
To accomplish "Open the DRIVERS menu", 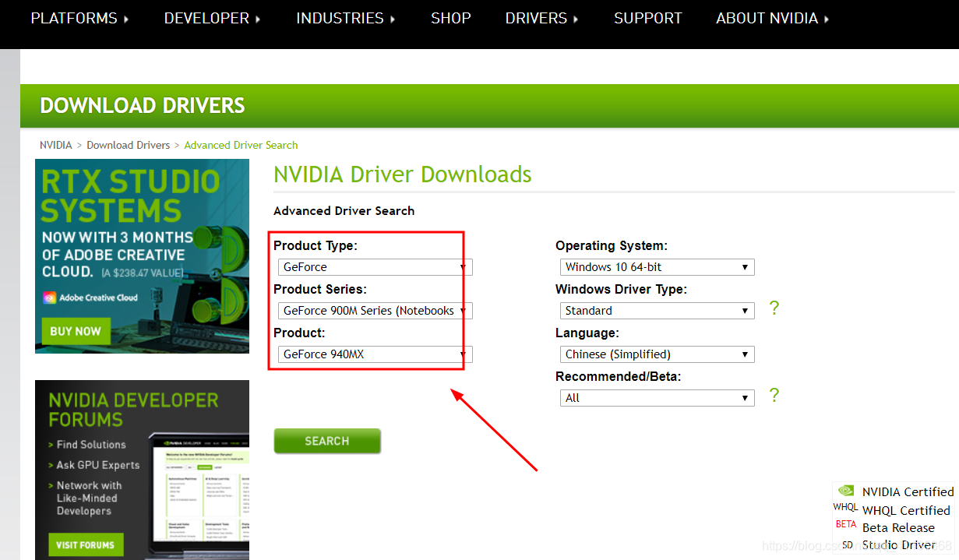I will point(541,18).
